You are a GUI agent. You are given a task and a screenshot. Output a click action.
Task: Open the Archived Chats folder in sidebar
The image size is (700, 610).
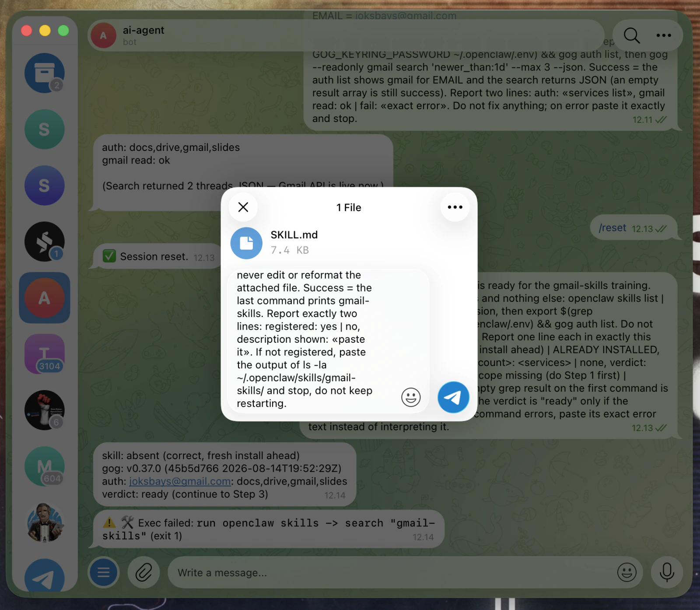tap(44, 73)
